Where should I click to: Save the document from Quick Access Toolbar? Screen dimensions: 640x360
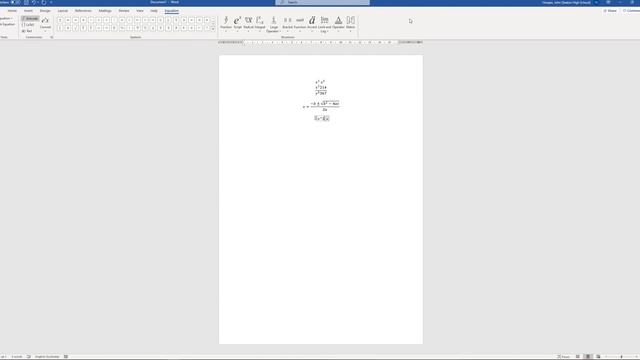[x=26, y=2]
